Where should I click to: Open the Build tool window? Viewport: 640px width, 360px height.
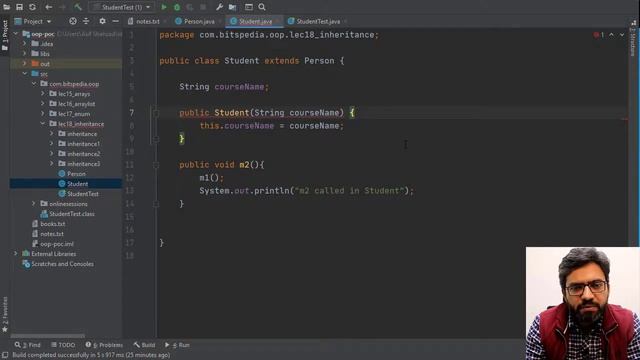click(144, 345)
